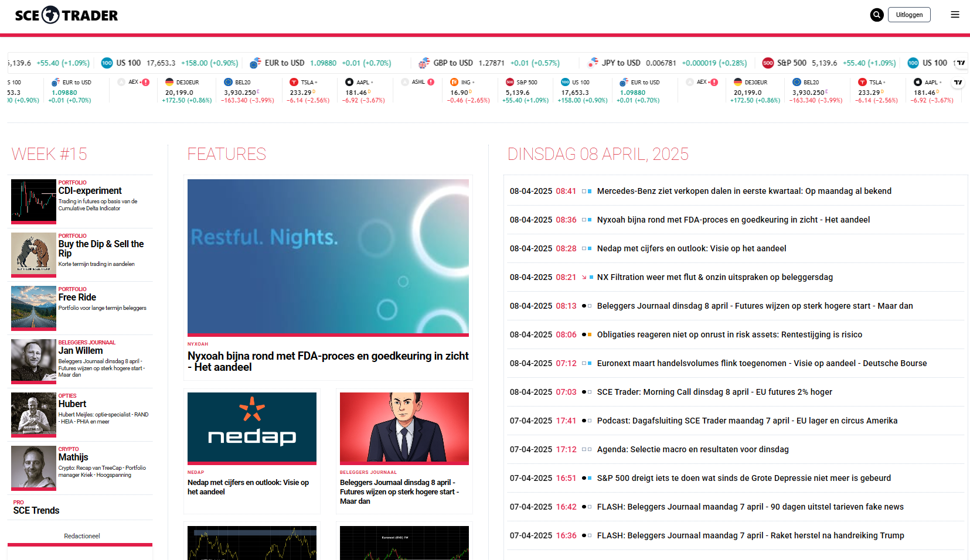Click the GBP to USD rate 1.27871
970x560 pixels.
pos(491,63)
